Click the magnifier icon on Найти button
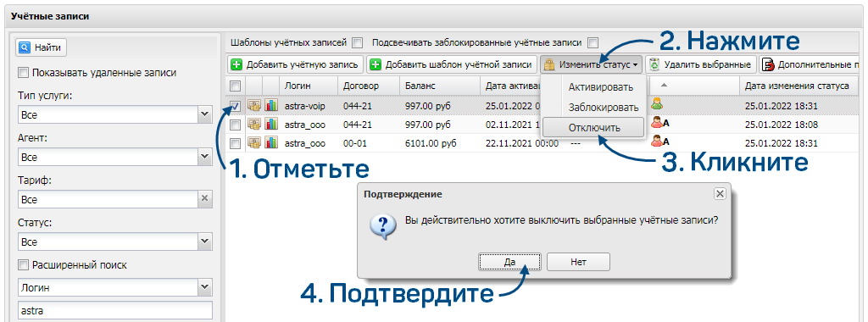 (25, 47)
